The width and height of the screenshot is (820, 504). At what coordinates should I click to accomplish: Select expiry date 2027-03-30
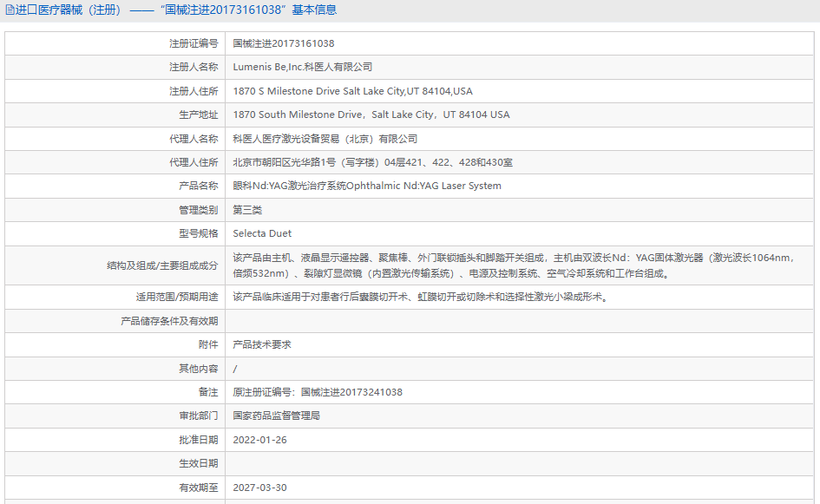click(260, 488)
